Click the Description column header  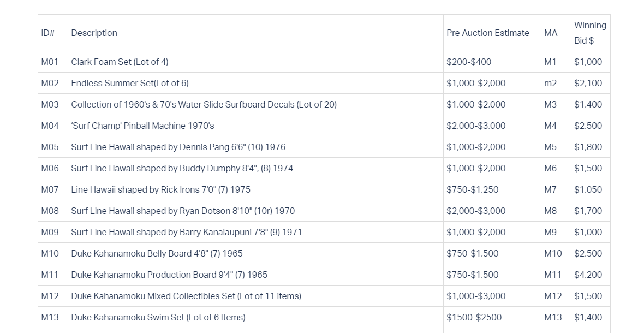(94, 33)
